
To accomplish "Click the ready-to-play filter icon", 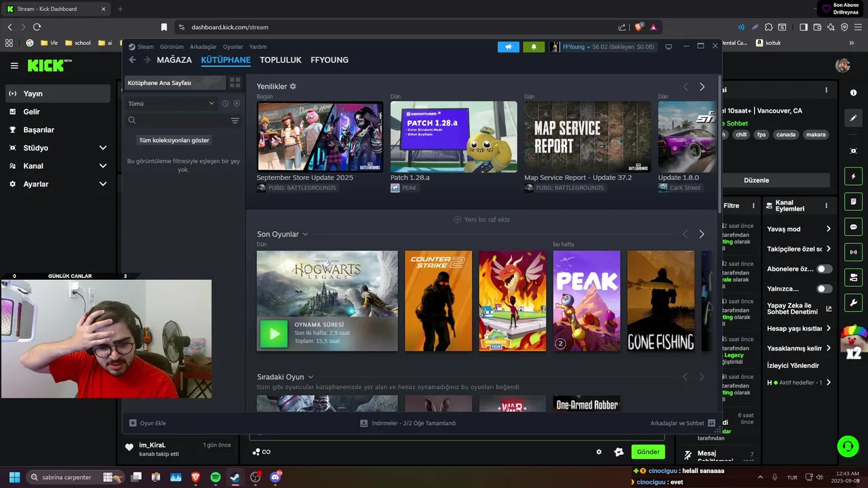I will pyautogui.click(x=237, y=104).
